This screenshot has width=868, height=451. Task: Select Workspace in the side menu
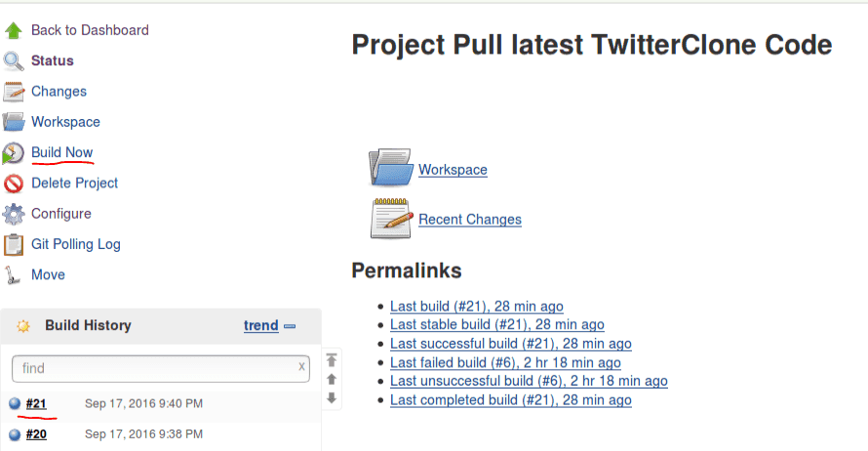pyautogui.click(x=66, y=122)
